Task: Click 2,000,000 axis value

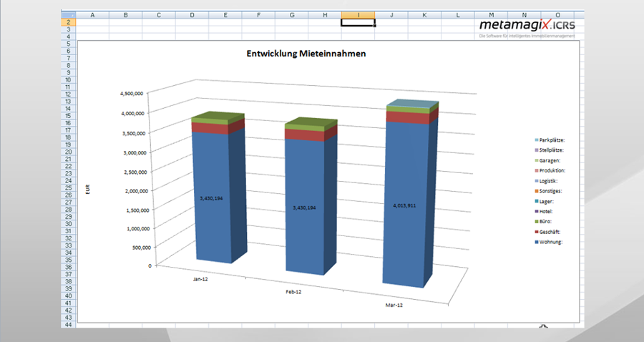Action: coord(135,191)
